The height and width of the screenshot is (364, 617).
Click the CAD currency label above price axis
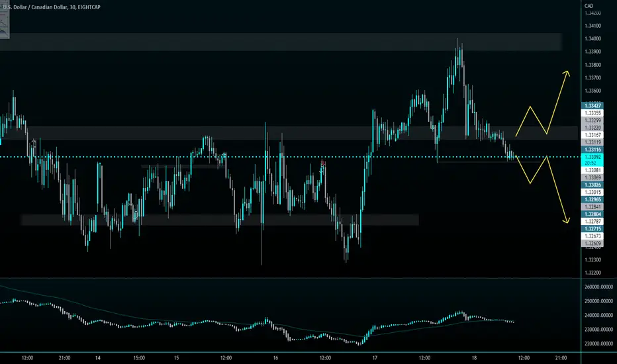[x=589, y=5]
